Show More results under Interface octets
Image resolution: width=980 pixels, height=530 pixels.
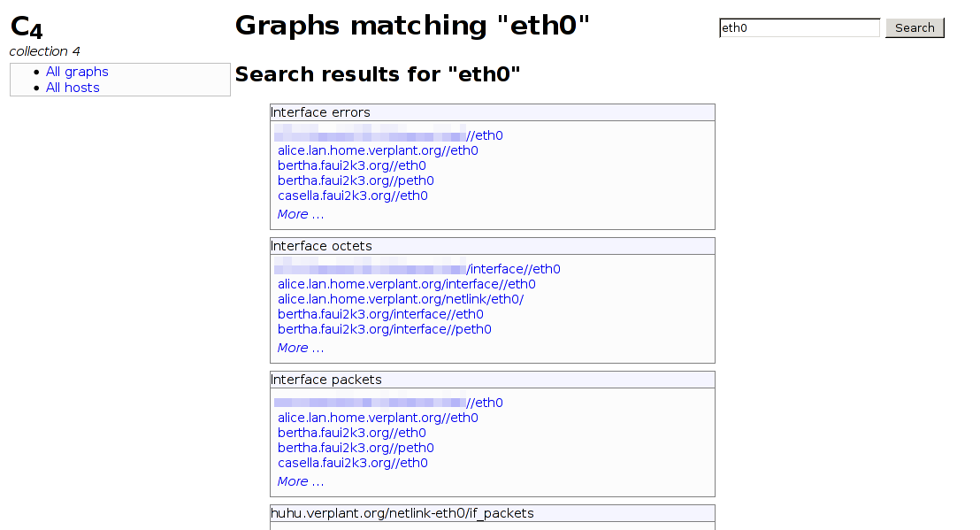pyautogui.click(x=301, y=348)
